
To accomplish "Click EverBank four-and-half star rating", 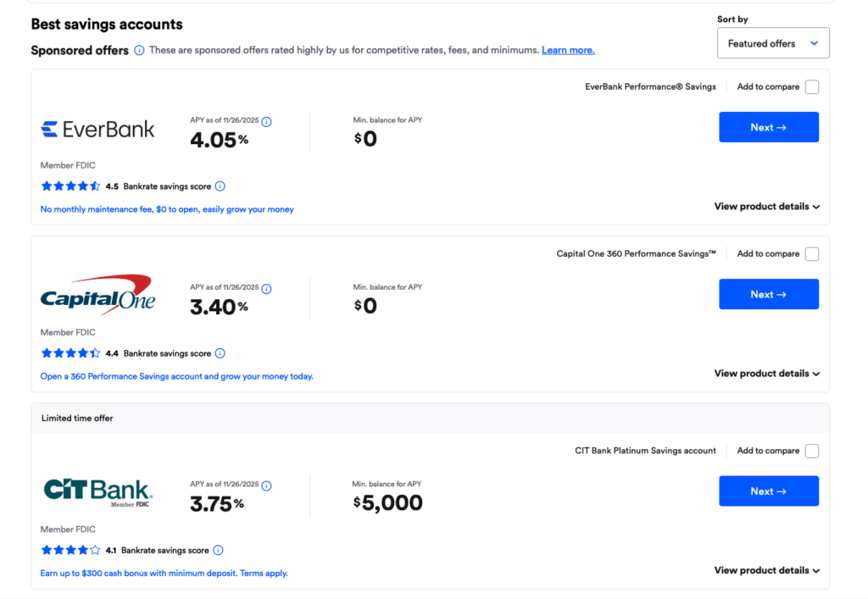I will [70, 186].
